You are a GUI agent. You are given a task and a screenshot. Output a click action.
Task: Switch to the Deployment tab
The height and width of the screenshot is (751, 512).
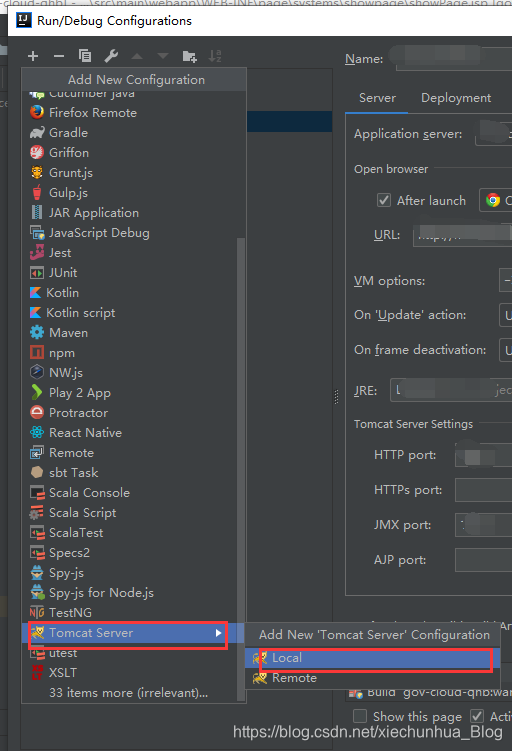click(x=456, y=98)
